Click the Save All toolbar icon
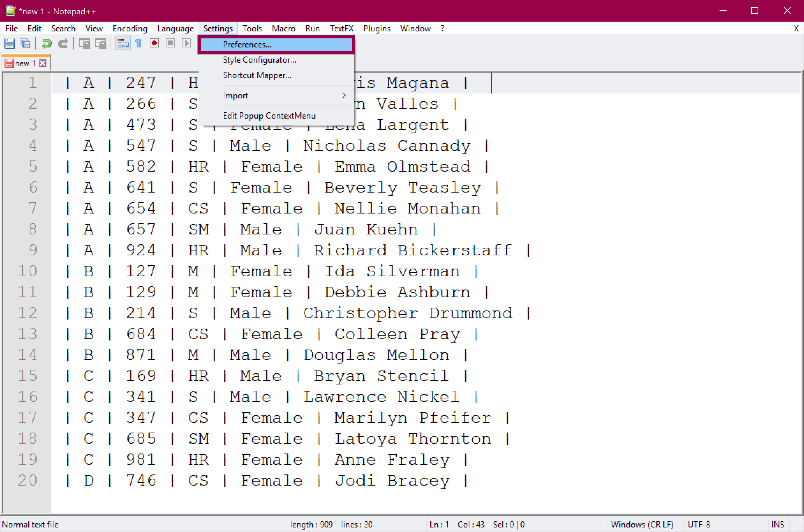 (25, 43)
